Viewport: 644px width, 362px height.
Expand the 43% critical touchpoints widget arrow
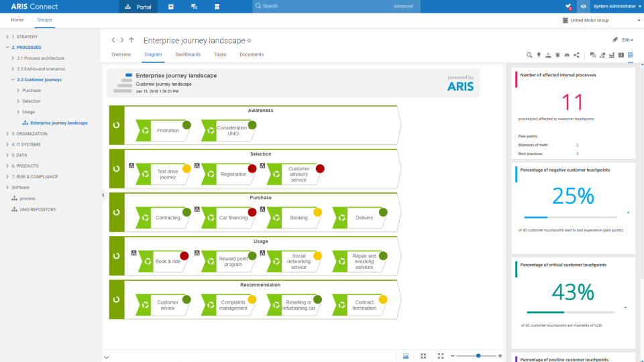pyautogui.click(x=625, y=308)
